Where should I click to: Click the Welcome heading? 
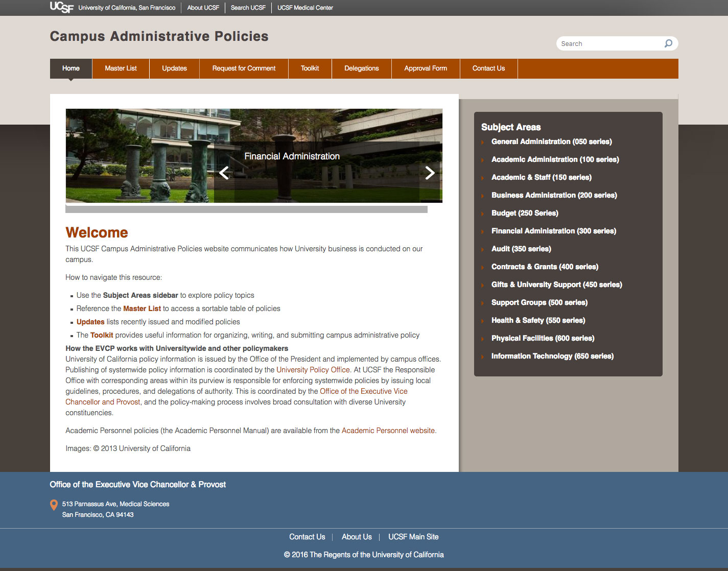[97, 232]
